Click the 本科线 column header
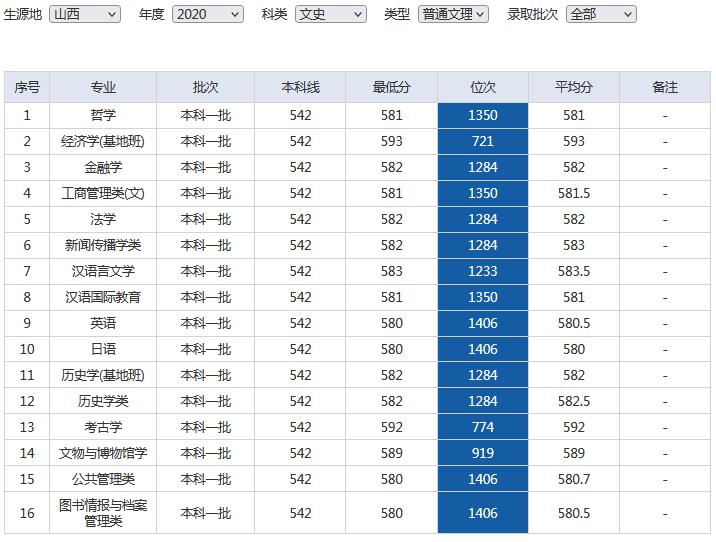Screen dimensions: 716x542 pos(300,87)
